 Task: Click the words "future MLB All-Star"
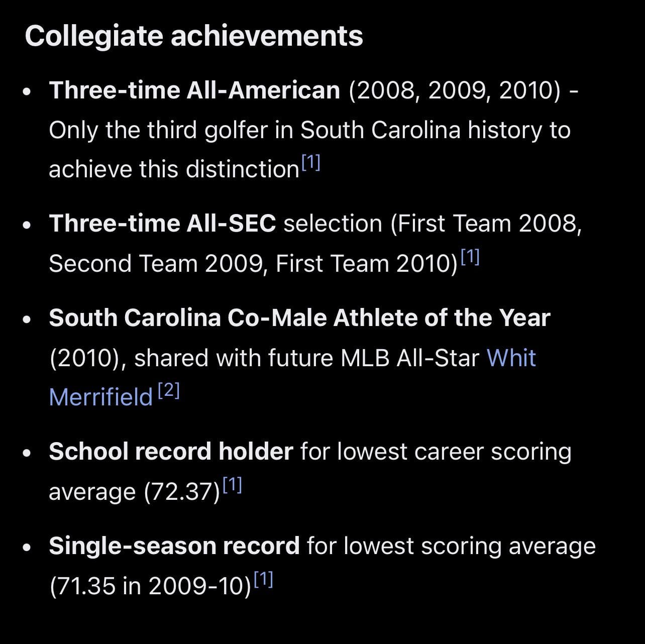point(373,358)
